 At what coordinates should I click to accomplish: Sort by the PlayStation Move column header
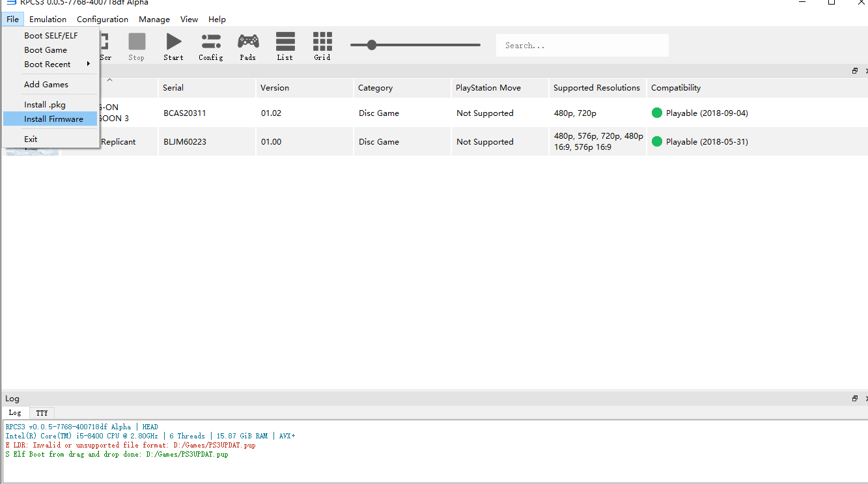coord(500,88)
